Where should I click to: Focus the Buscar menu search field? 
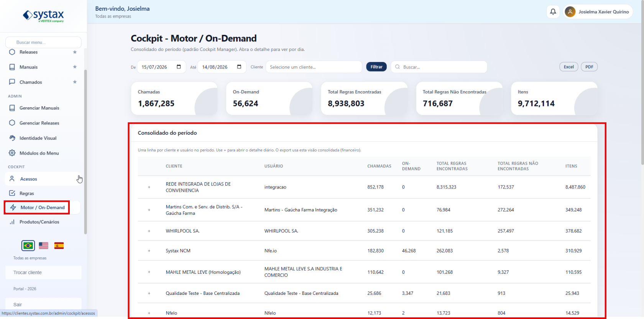[x=43, y=42]
